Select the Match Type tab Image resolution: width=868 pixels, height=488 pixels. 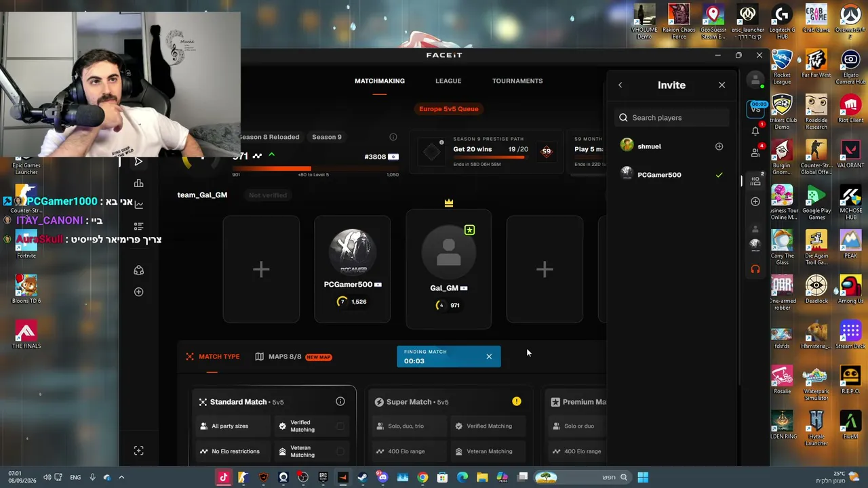[x=212, y=357]
